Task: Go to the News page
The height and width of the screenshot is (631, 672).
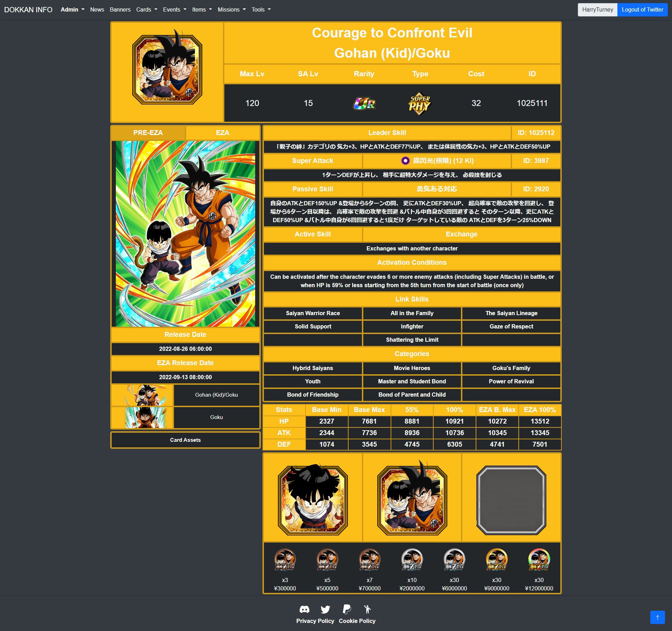Action: pos(97,9)
